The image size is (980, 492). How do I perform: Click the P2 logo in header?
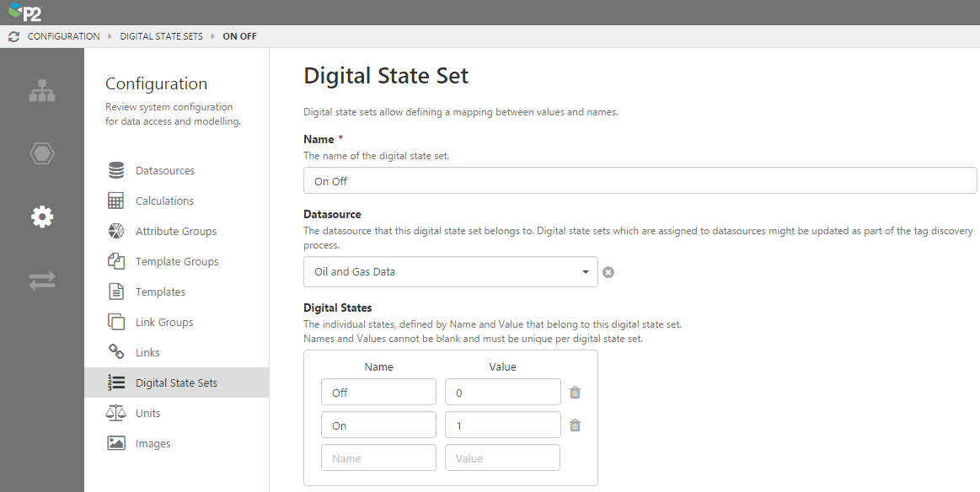pyautogui.click(x=26, y=13)
